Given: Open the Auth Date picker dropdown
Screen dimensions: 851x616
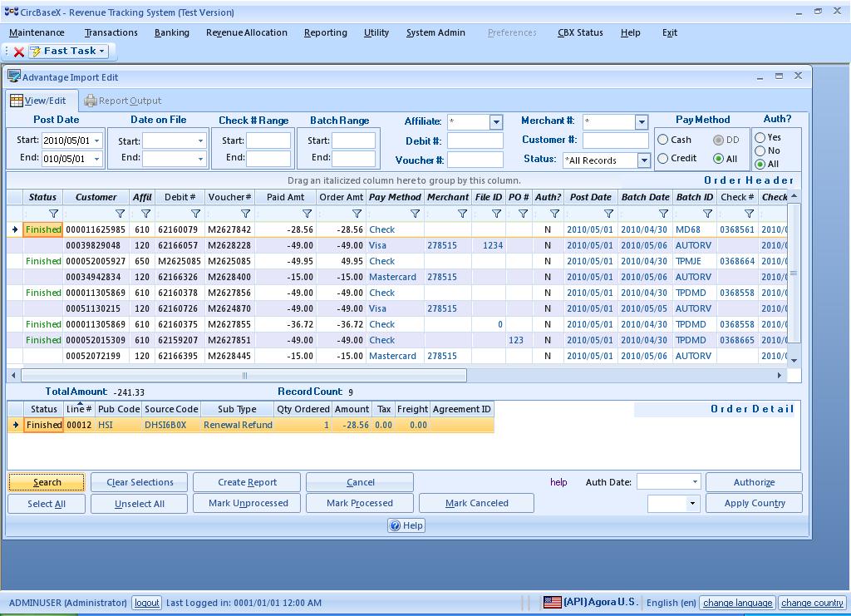Looking at the screenshot, I should pyautogui.click(x=695, y=482).
